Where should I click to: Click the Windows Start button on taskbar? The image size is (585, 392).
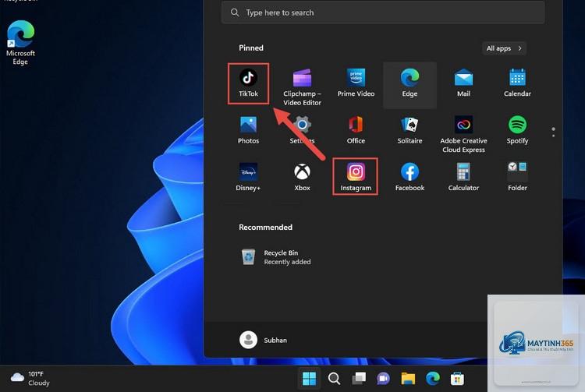click(x=310, y=379)
